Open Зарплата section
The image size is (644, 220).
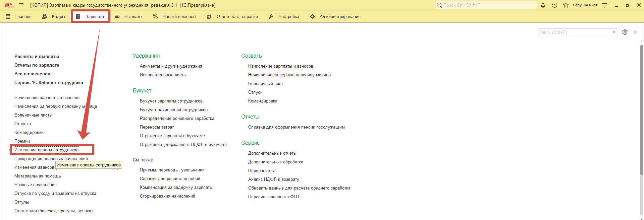tap(90, 16)
